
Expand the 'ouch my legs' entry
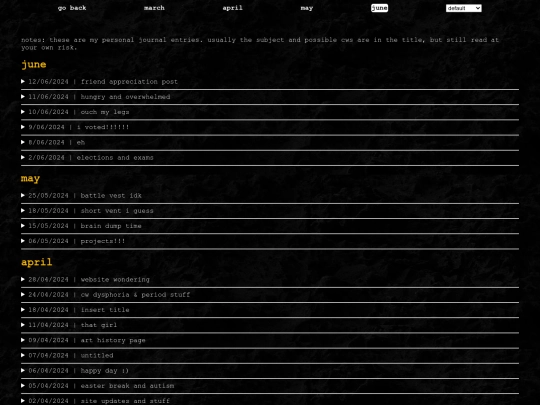click(270, 112)
